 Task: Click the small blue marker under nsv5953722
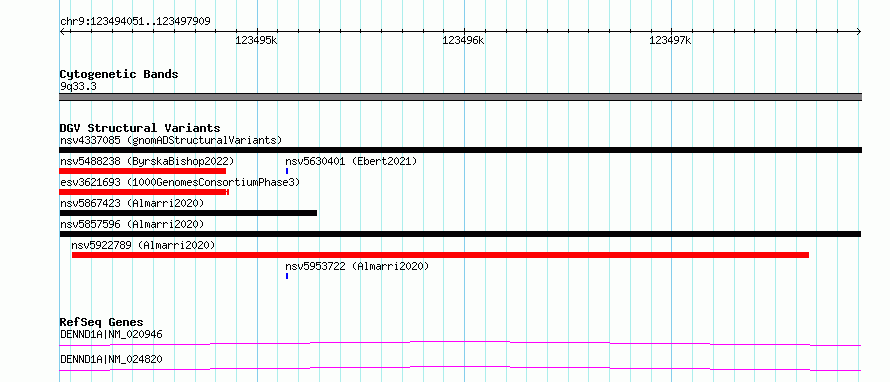287,276
